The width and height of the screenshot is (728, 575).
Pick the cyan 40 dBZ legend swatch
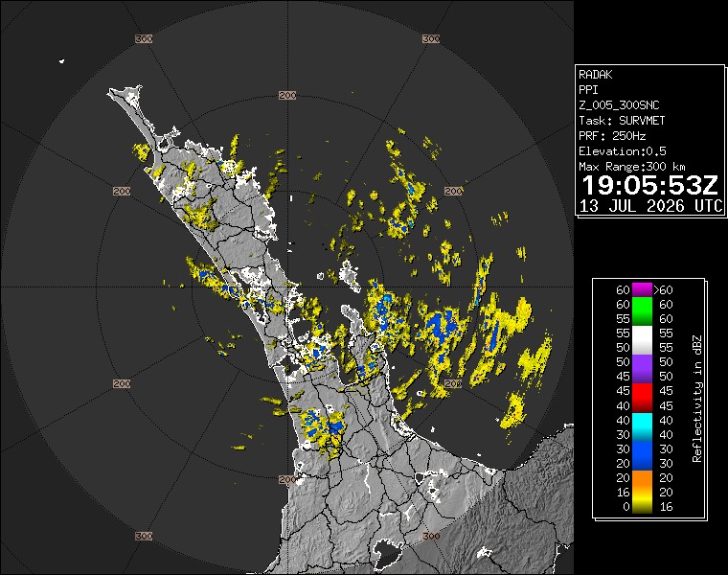click(642, 426)
